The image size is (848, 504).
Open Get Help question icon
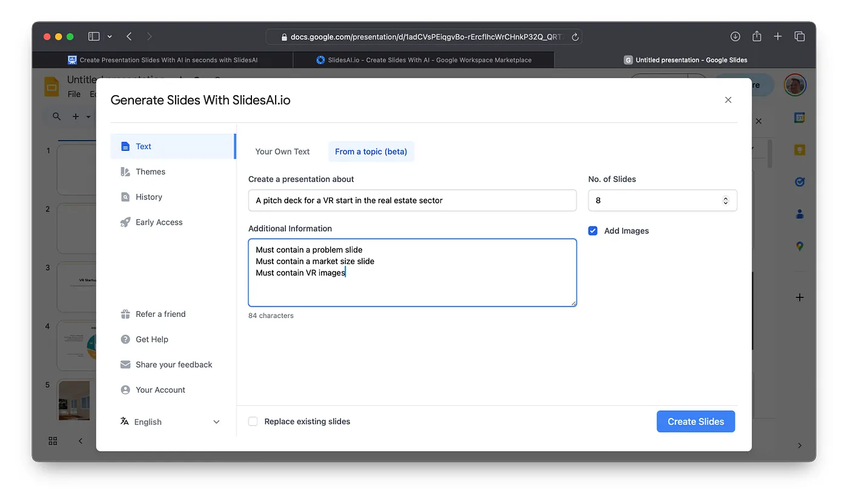coord(125,340)
